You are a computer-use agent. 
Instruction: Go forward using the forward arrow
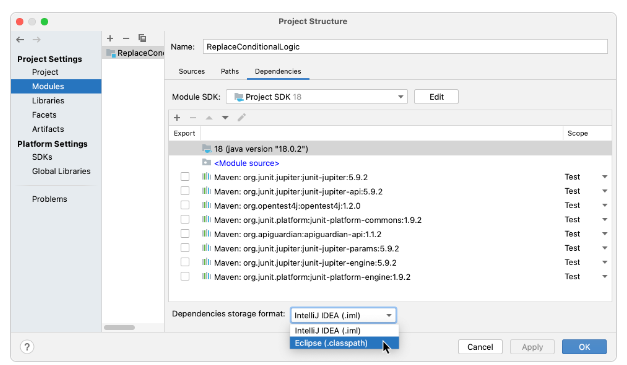coord(36,40)
